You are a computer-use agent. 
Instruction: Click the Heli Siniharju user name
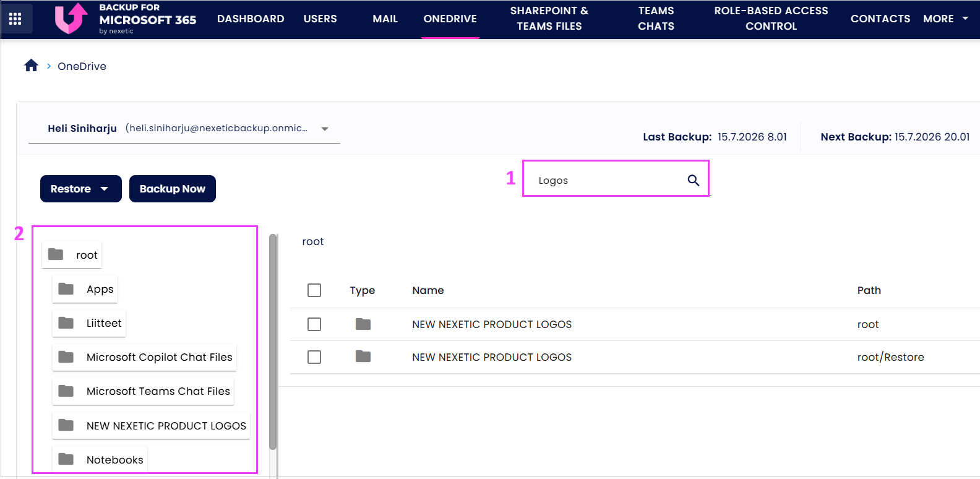point(82,129)
